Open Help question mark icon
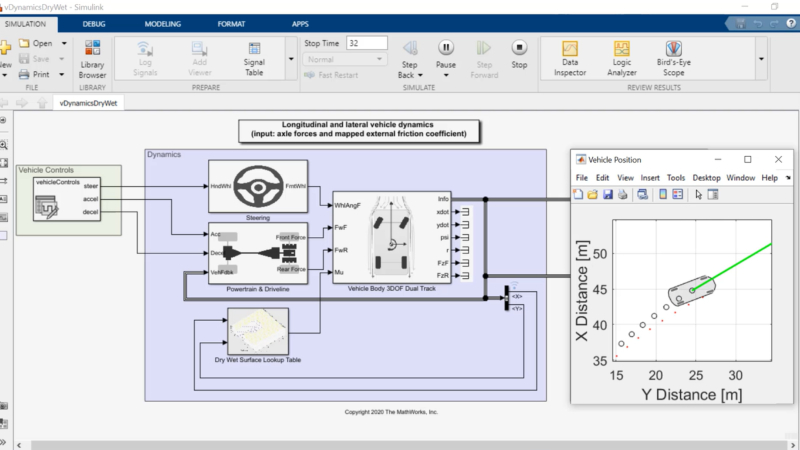Image resolution: width=800 pixels, height=450 pixels. [x=791, y=23]
